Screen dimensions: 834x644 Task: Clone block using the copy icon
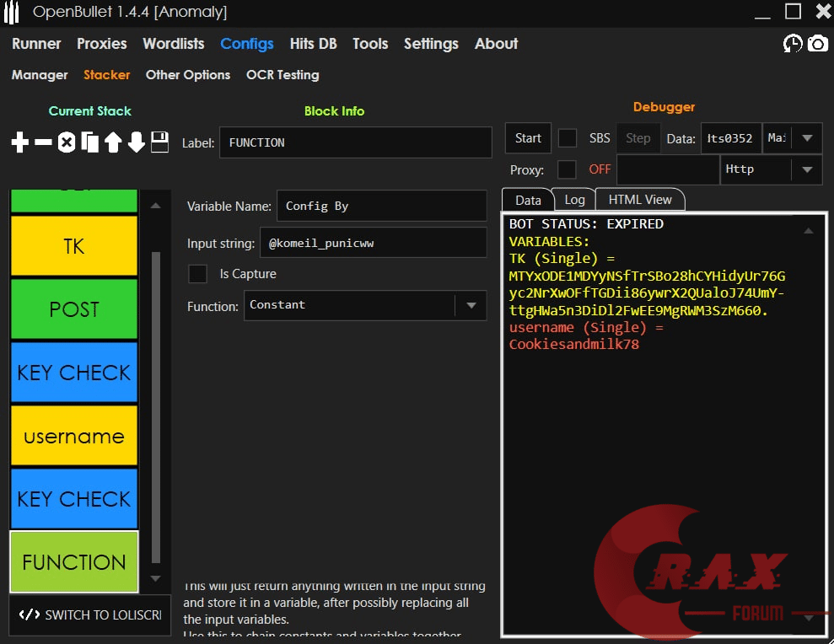(89, 143)
